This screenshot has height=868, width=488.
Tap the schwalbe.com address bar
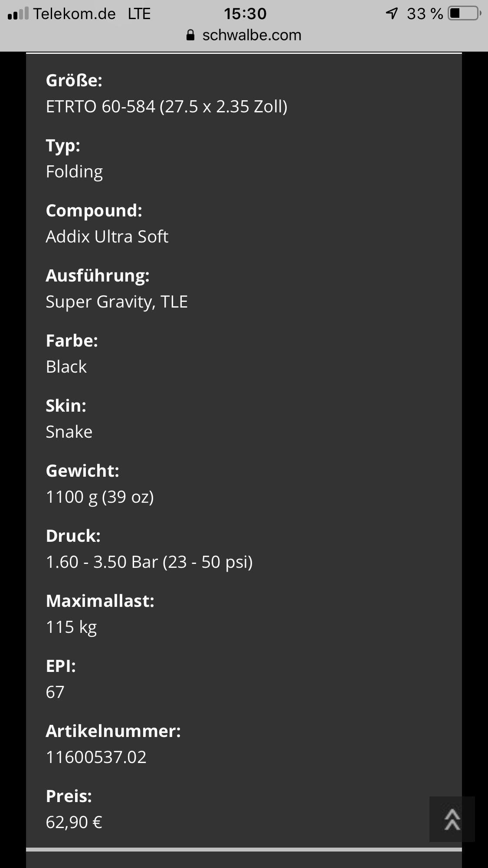pos(252,35)
